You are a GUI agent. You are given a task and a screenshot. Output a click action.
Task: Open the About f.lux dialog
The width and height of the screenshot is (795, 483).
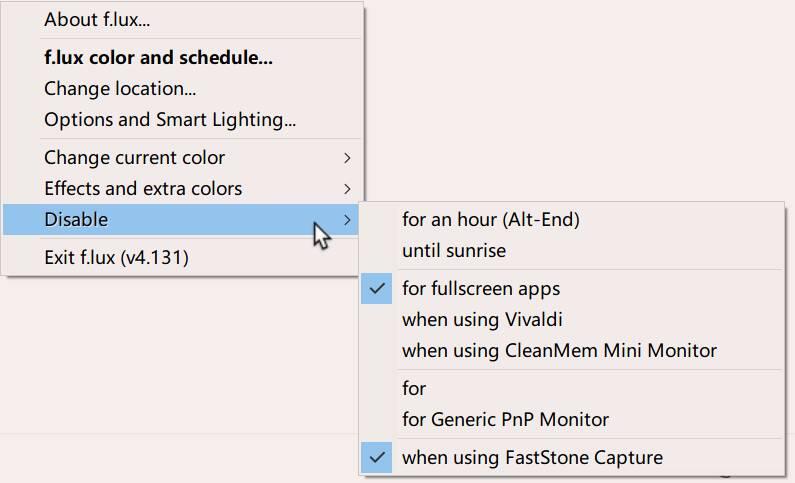(97, 19)
